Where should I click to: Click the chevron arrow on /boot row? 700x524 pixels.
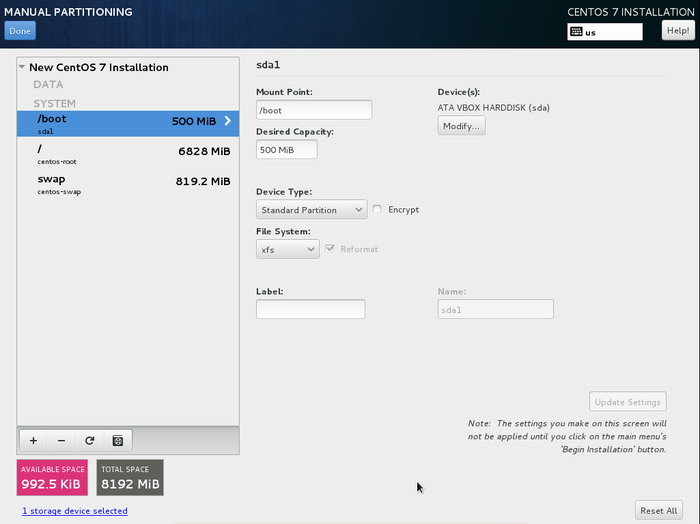228,121
